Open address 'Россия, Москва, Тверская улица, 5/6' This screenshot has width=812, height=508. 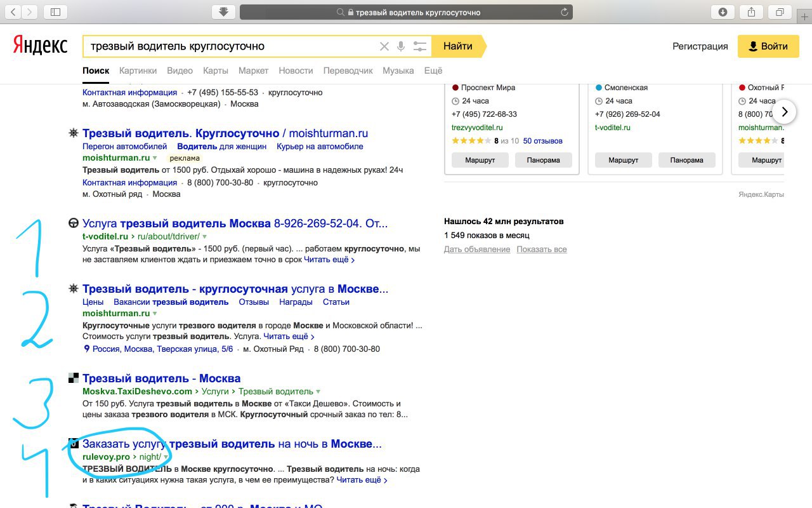[162, 349]
